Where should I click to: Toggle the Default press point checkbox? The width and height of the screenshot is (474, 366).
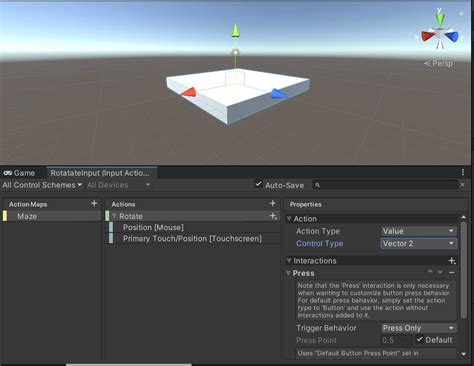(x=420, y=339)
